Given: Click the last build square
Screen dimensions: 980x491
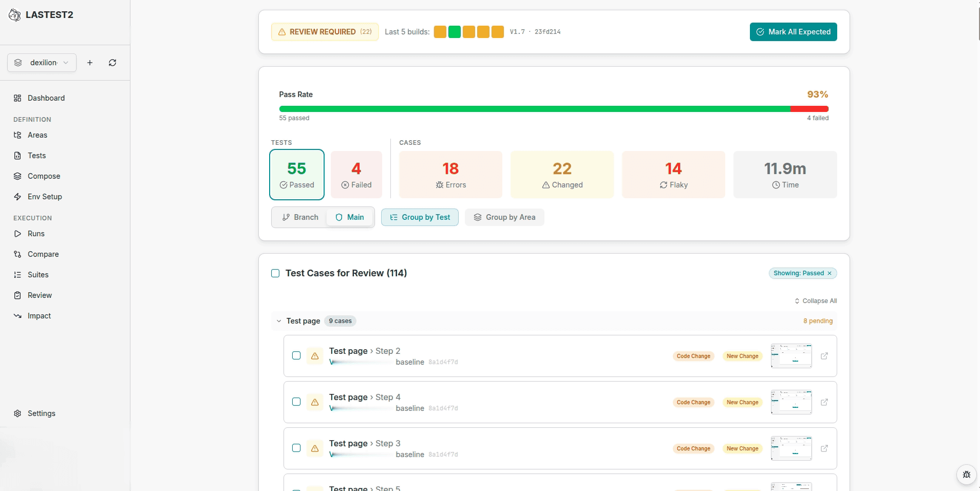Looking at the screenshot, I should click(498, 32).
